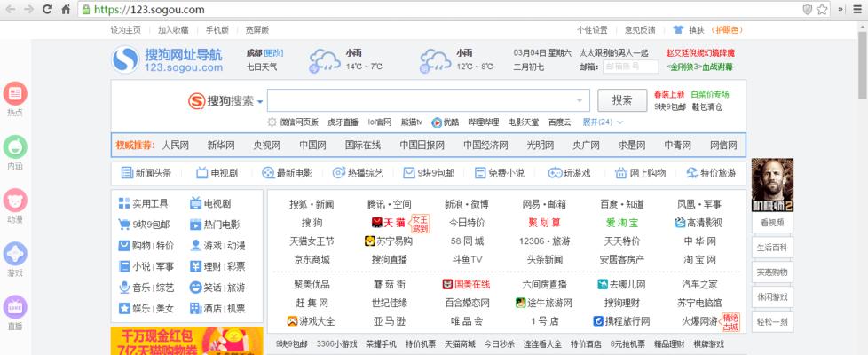Viewport: 868px width, 355px height.
Task: Change city via 更改 link
Action: click(273, 53)
